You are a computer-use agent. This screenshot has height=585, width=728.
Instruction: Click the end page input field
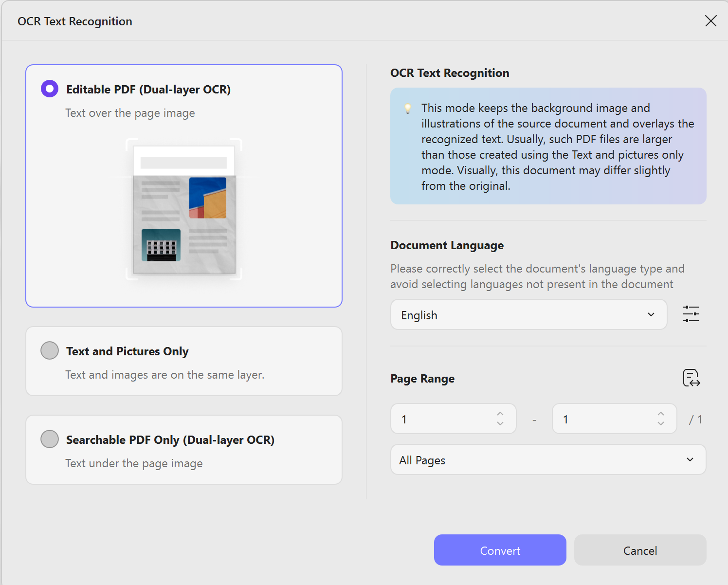point(615,419)
